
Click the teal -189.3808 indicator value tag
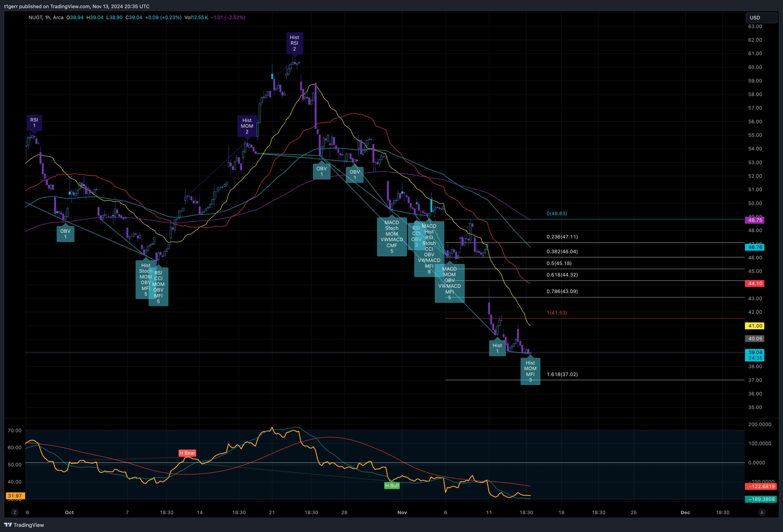761,499
